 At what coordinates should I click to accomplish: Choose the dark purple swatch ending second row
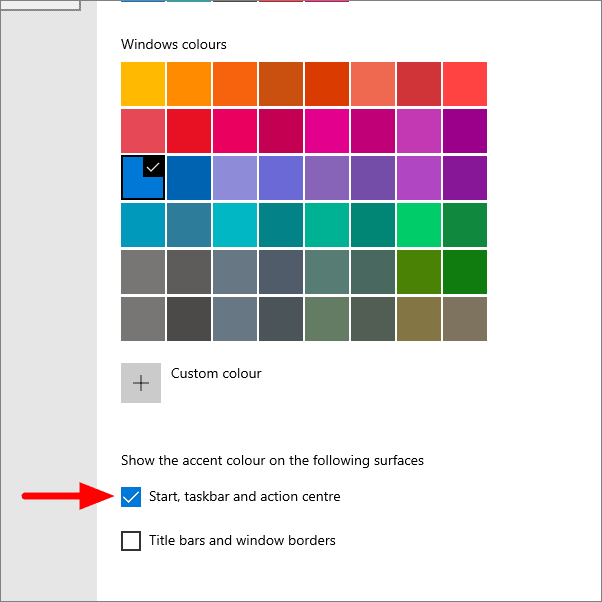coord(465,131)
